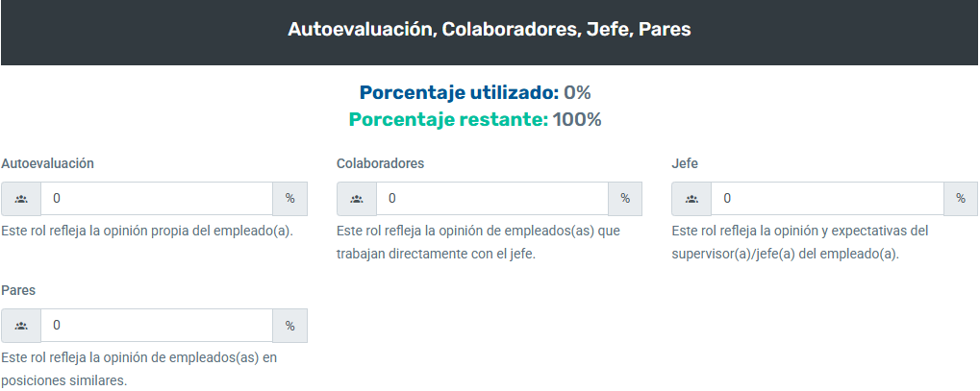Click the Jefe field label

tap(685, 163)
